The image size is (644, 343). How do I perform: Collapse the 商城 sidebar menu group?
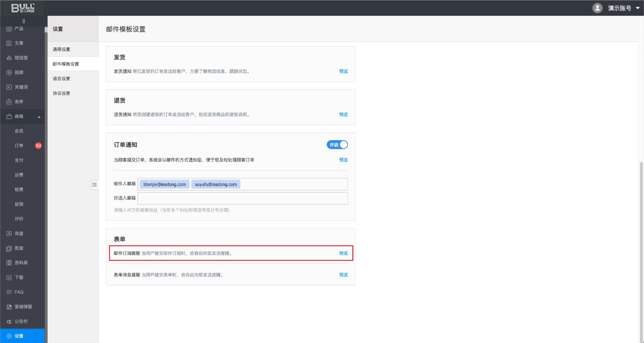tap(39, 116)
